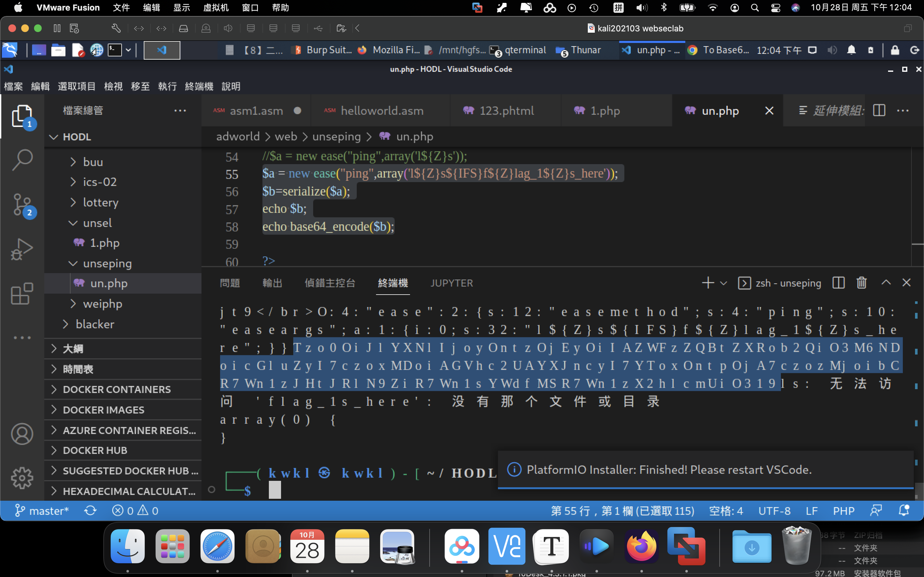Kill terminal with trash icon

pyautogui.click(x=861, y=283)
